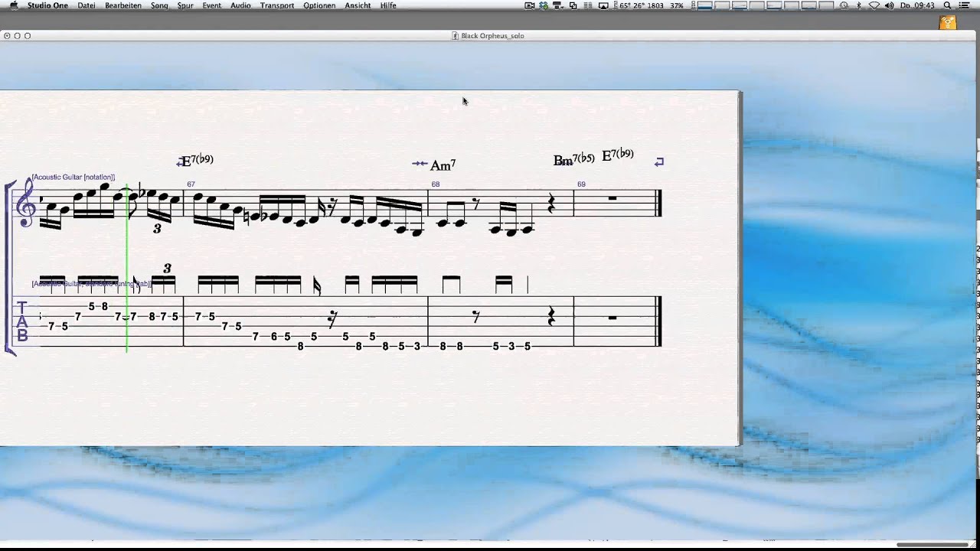Click the green playback cursor line

[127, 268]
